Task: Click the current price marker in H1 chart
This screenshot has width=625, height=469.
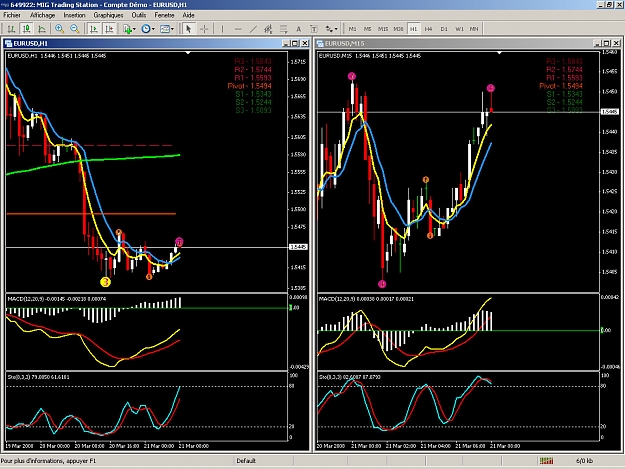Action: click(298, 247)
